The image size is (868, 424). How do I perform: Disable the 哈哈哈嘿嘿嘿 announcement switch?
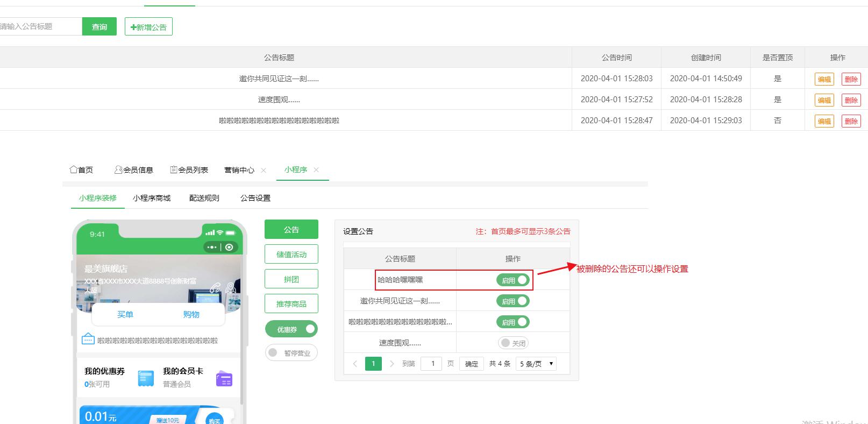point(513,280)
